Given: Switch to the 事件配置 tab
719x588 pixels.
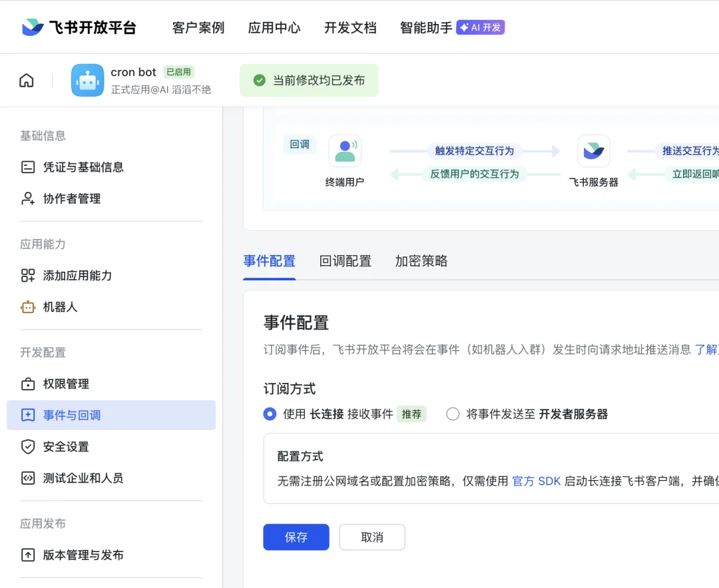Looking at the screenshot, I should (x=269, y=261).
